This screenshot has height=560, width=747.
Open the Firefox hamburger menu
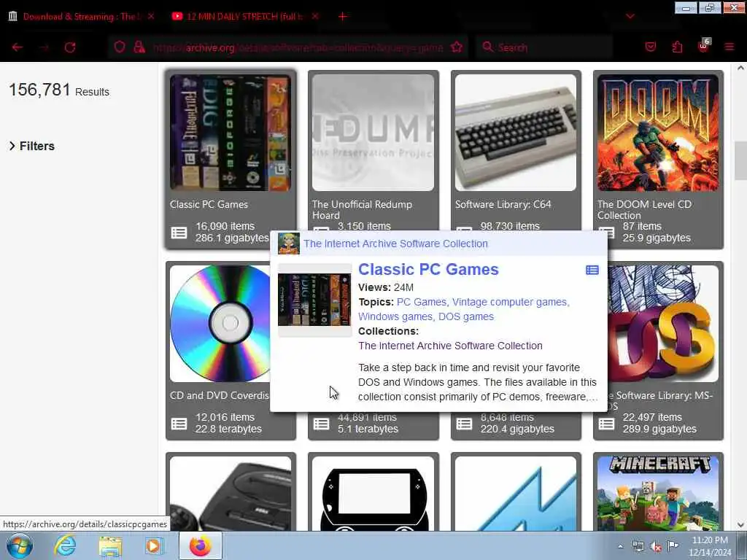(729, 47)
